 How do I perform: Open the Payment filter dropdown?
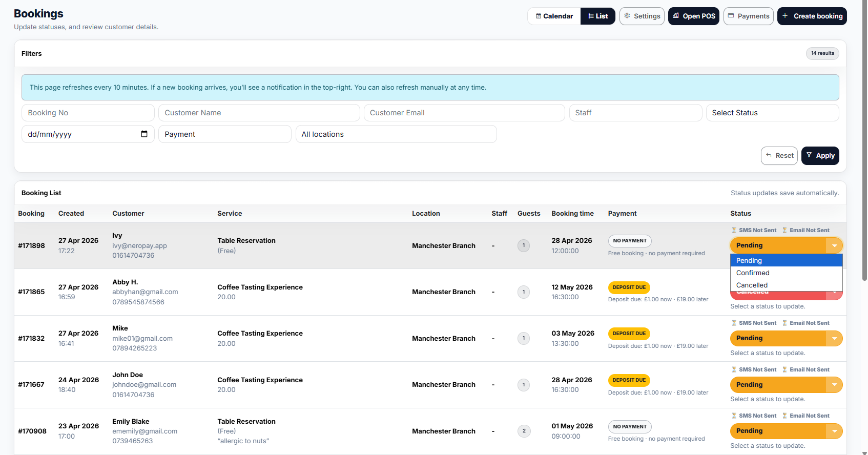tap(224, 134)
